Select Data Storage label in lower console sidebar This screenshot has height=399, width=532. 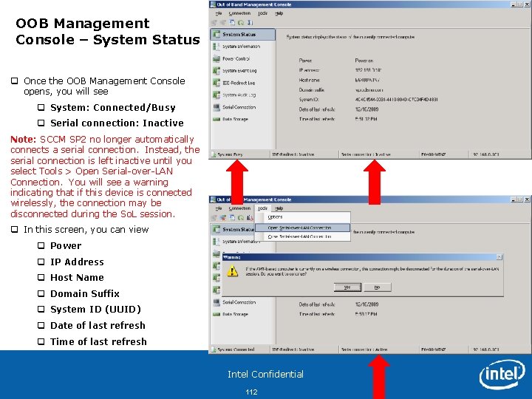tap(235, 315)
